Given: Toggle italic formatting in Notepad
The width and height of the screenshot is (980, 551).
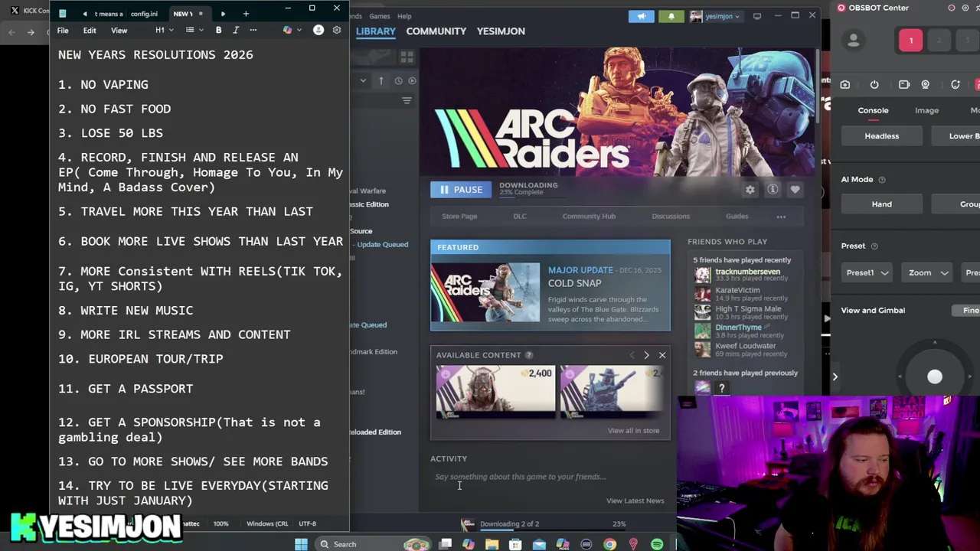Looking at the screenshot, I should pyautogui.click(x=236, y=30).
